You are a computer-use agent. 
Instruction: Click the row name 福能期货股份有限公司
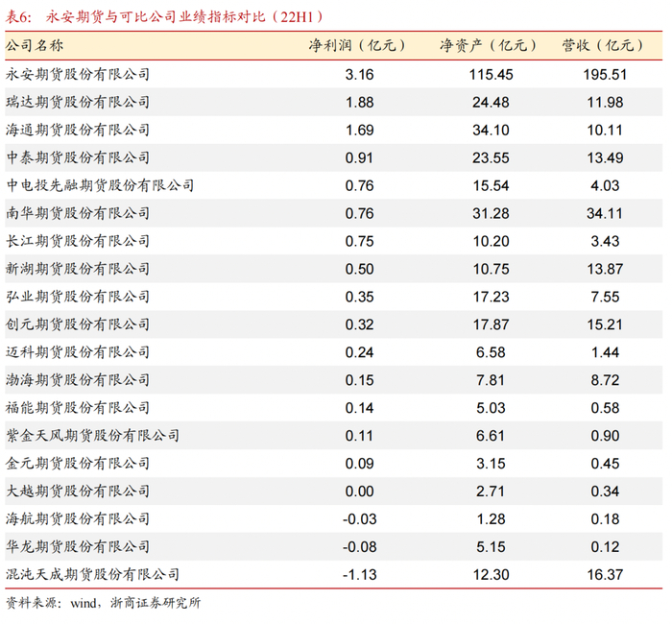pos(78,408)
